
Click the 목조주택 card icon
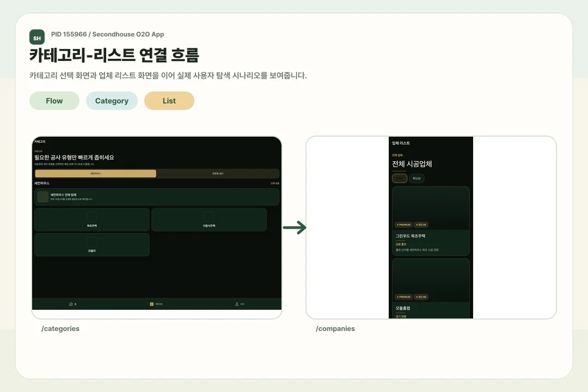92,217
